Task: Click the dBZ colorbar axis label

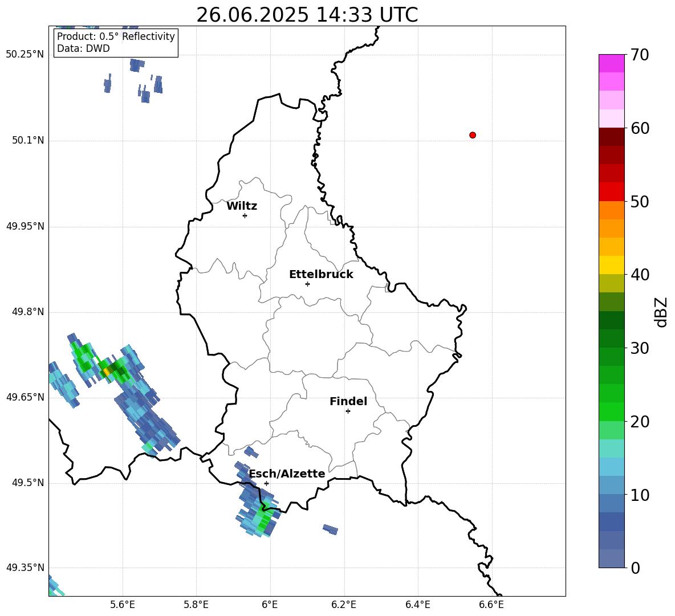Action: (660, 312)
